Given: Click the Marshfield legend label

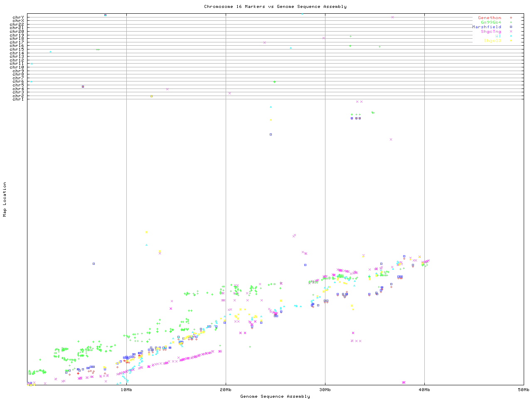Looking at the screenshot, I should coord(486,27).
